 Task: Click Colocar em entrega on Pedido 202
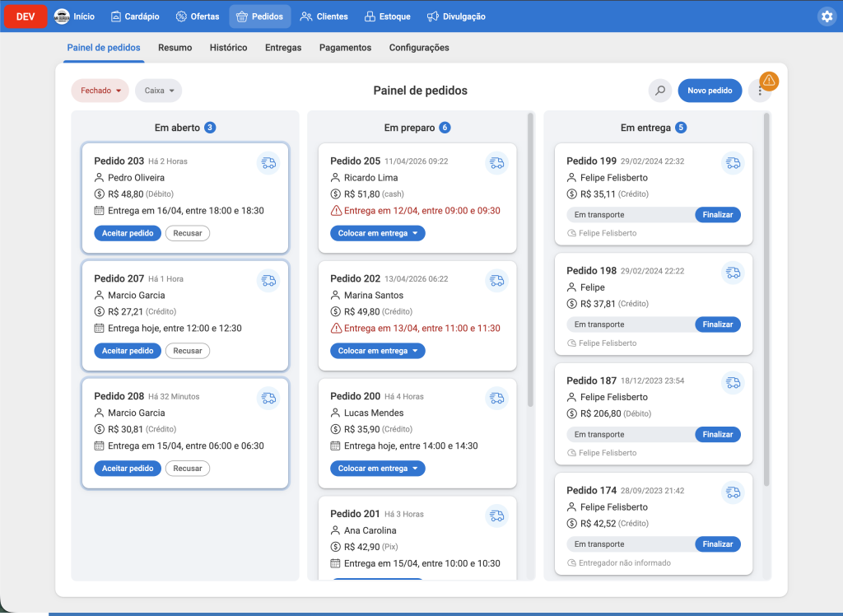[x=377, y=350]
